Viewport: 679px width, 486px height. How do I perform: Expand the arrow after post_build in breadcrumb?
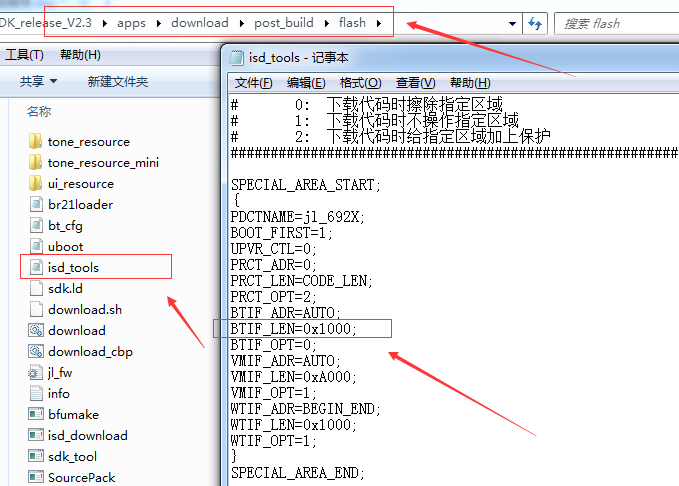pos(327,23)
